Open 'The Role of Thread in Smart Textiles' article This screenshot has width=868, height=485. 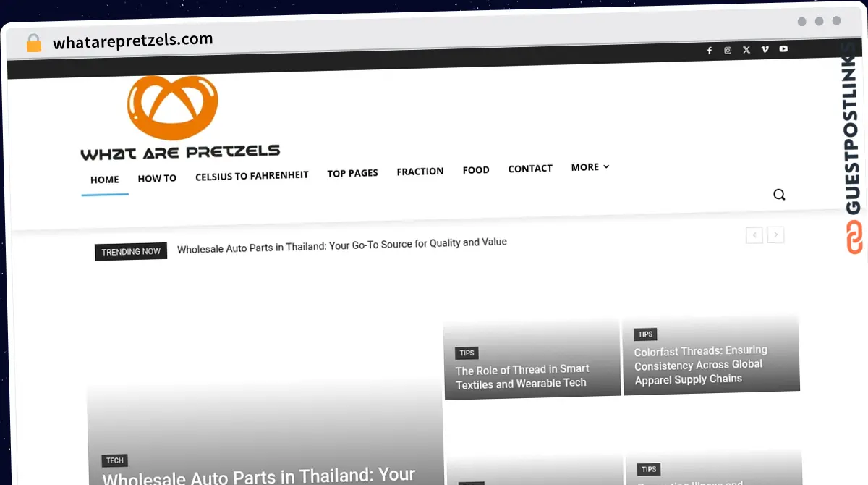pyautogui.click(x=522, y=376)
